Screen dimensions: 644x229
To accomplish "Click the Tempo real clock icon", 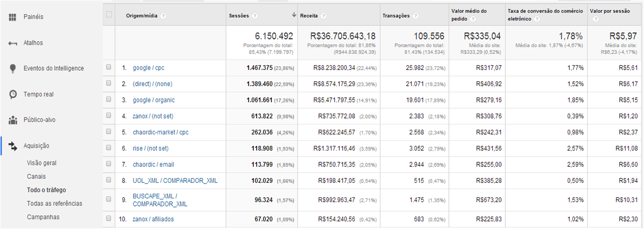I will [13, 95].
